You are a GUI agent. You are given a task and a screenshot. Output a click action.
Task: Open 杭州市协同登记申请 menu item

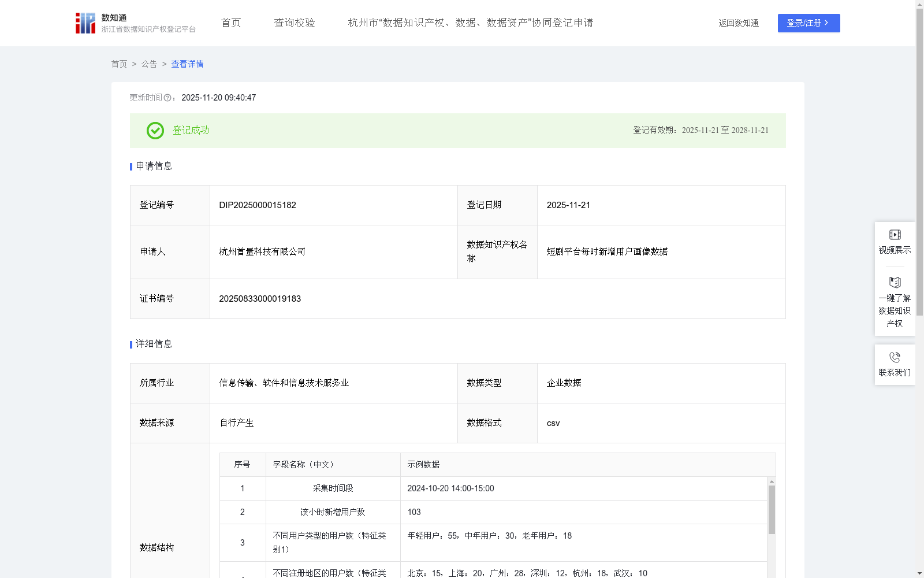(471, 23)
